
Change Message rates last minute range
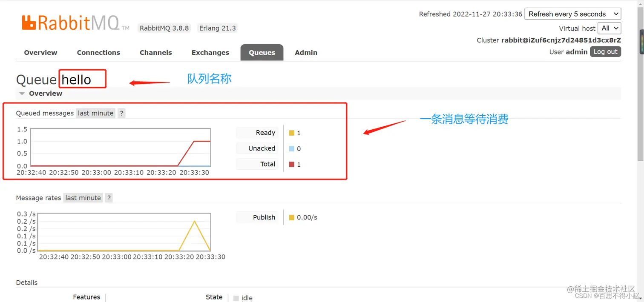[83, 198]
